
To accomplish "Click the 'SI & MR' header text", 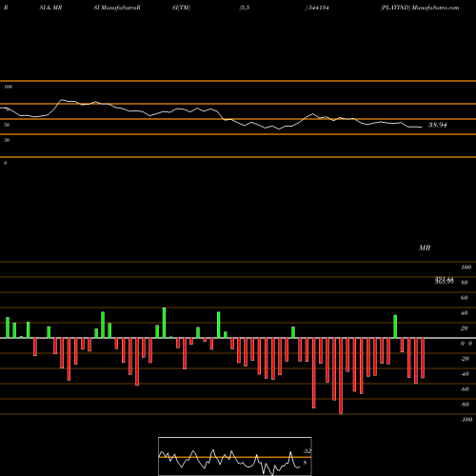I will pyautogui.click(x=50, y=8).
